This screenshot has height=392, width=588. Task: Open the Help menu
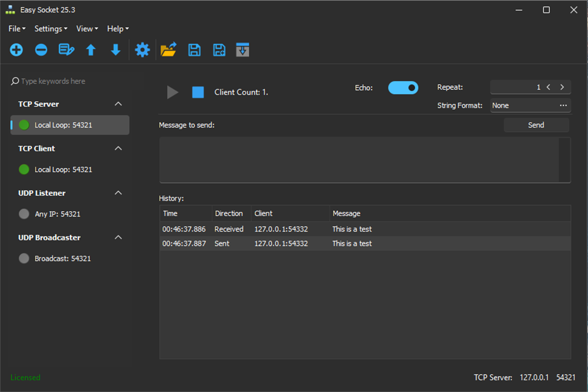click(118, 29)
